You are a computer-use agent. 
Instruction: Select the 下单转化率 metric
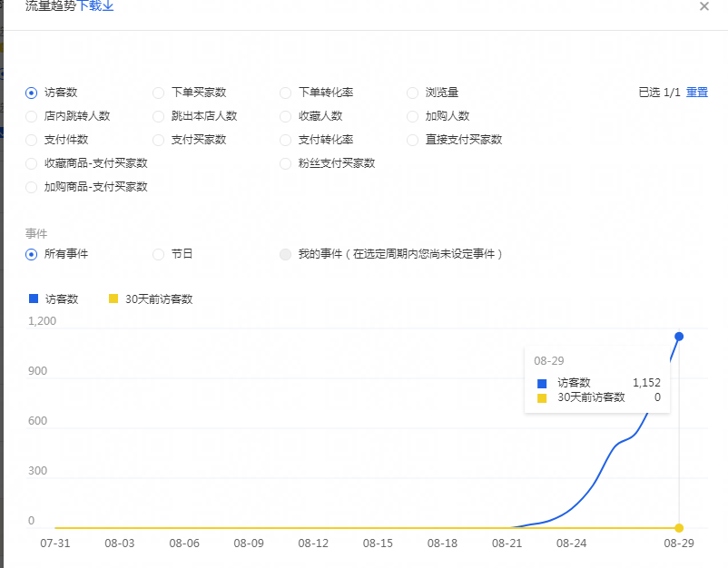[286, 93]
